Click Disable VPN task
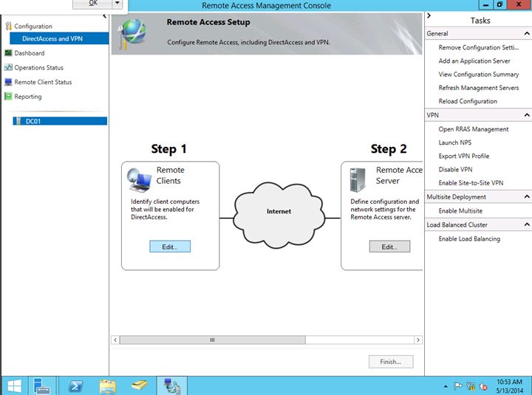 [x=455, y=170]
